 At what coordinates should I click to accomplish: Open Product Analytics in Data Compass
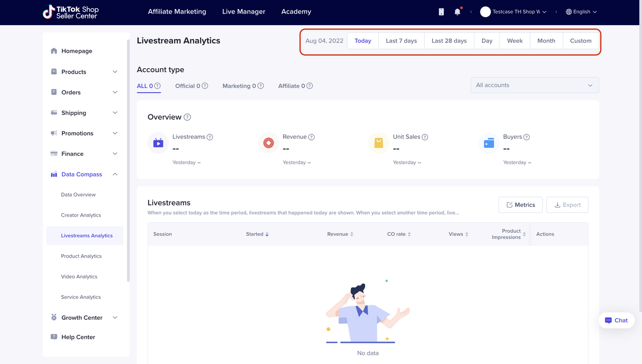click(81, 256)
